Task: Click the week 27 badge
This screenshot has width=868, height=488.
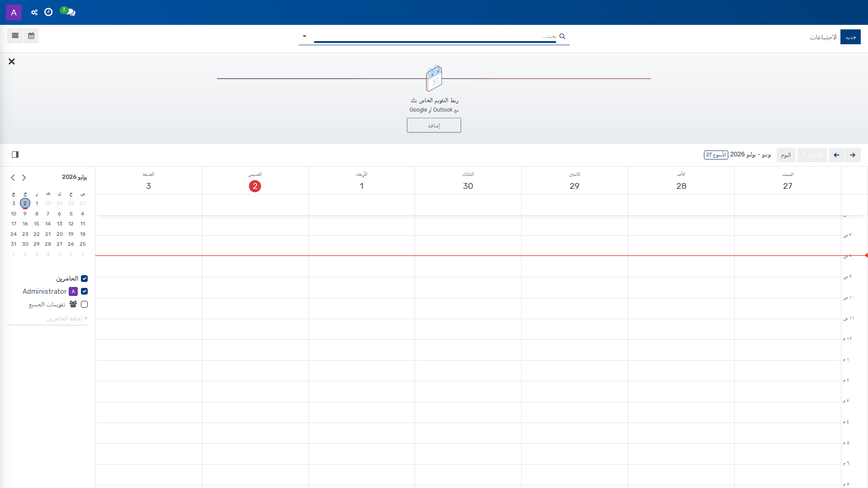Action: tap(716, 155)
